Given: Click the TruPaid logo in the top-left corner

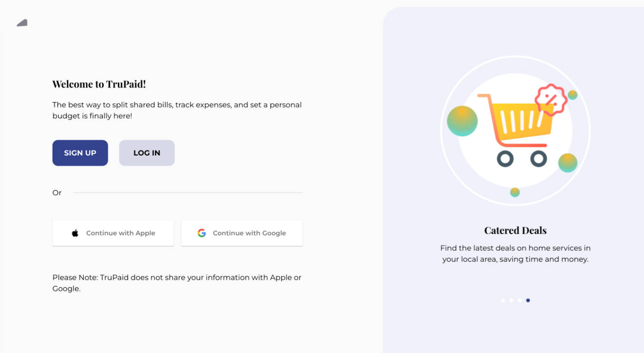Looking at the screenshot, I should point(22,22).
